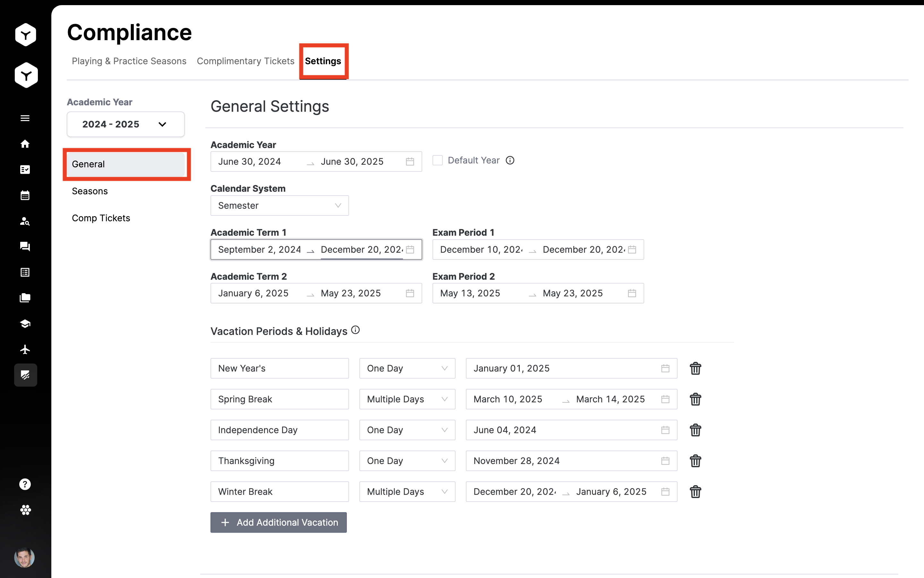
Task: Open the person search icon in sidebar
Action: (25, 221)
